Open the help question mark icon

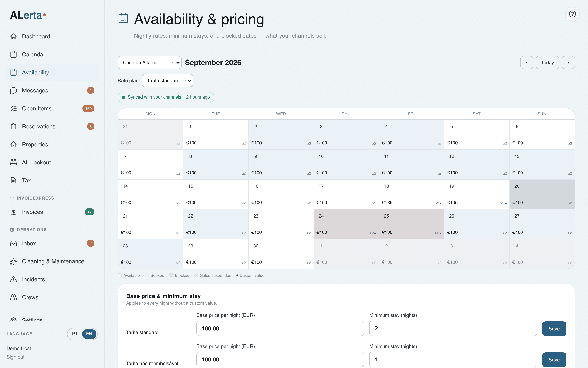pos(572,14)
